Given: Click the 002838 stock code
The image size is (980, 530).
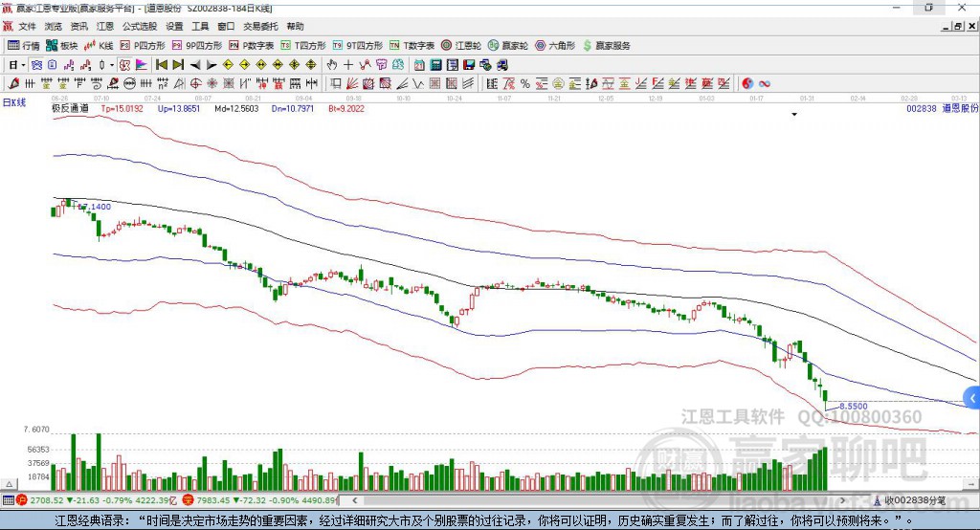Looking at the screenshot, I should click(922, 109).
